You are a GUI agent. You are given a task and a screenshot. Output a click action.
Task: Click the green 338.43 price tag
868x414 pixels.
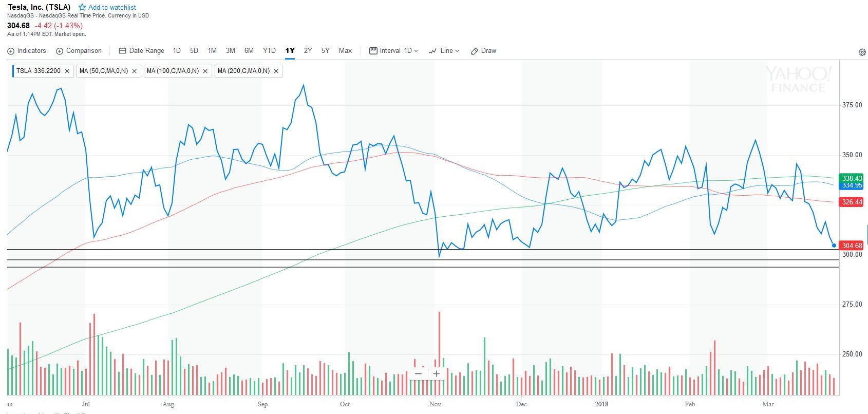coord(851,178)
